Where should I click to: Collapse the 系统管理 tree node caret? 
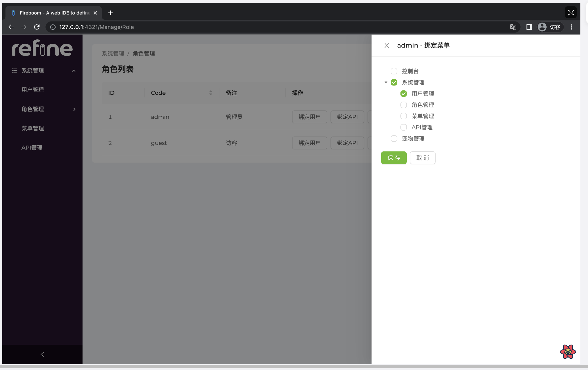[386, 83]
